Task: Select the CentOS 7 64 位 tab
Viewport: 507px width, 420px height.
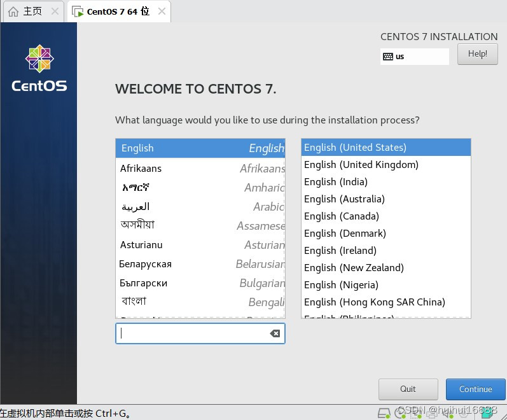Action: coord(118,11)
